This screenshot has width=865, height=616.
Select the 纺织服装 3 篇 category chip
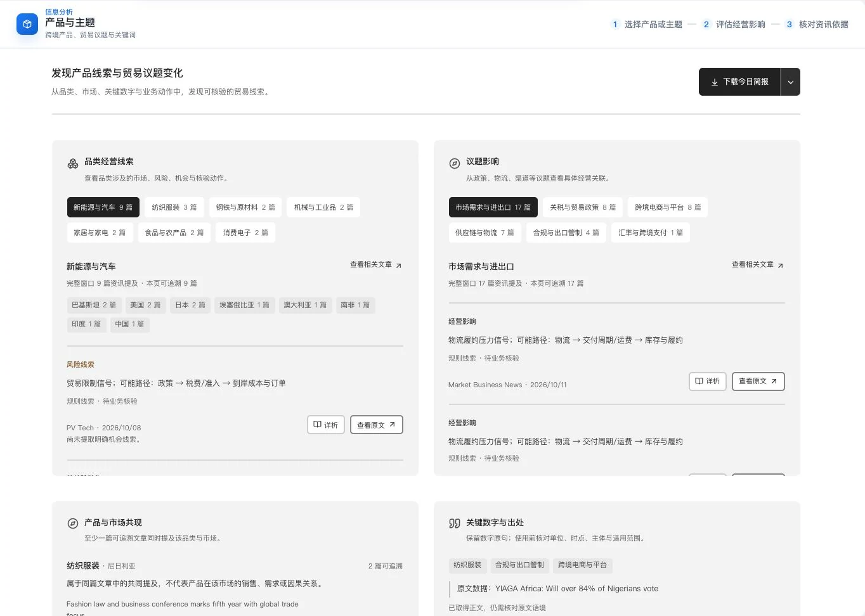(x=174, y=207)
